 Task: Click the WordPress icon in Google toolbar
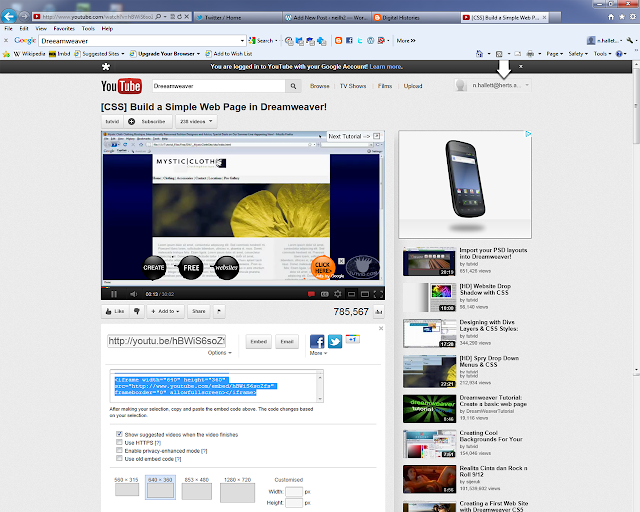[371, 40]
